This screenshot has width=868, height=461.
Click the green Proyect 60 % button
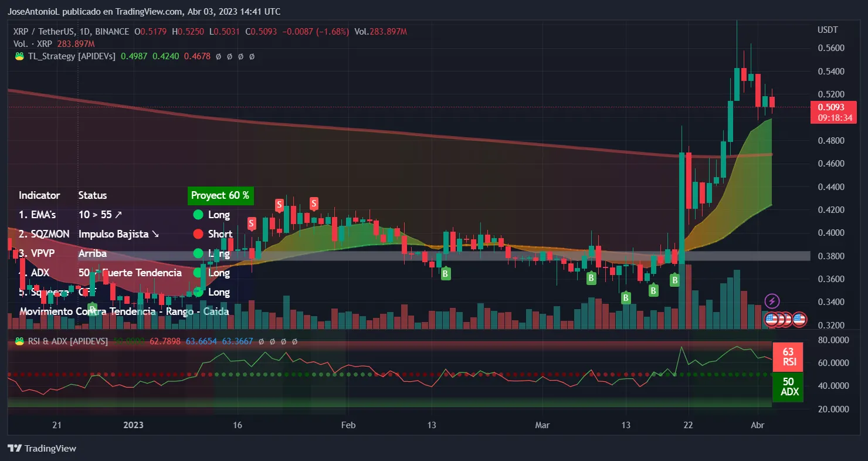coord(221,195)
